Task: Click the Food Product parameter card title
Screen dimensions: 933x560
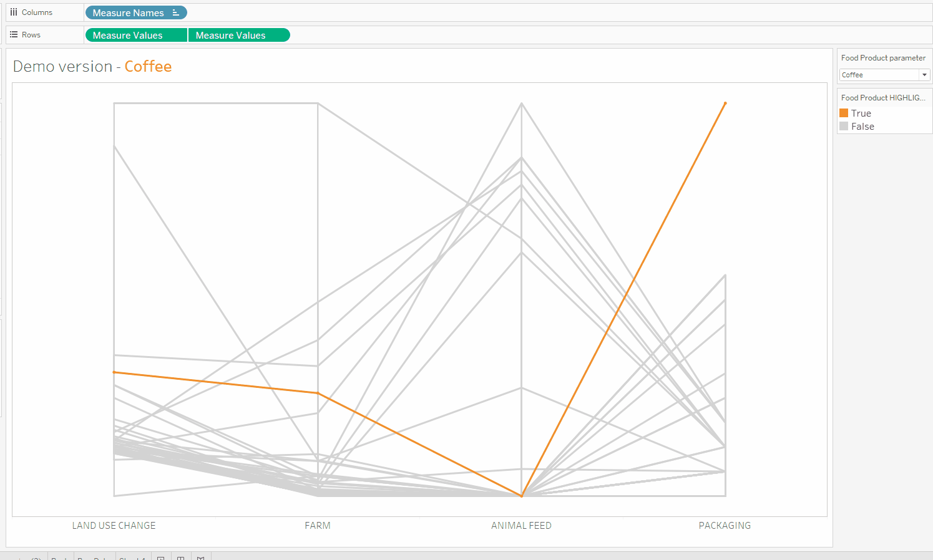Action: tap(883, 58)
